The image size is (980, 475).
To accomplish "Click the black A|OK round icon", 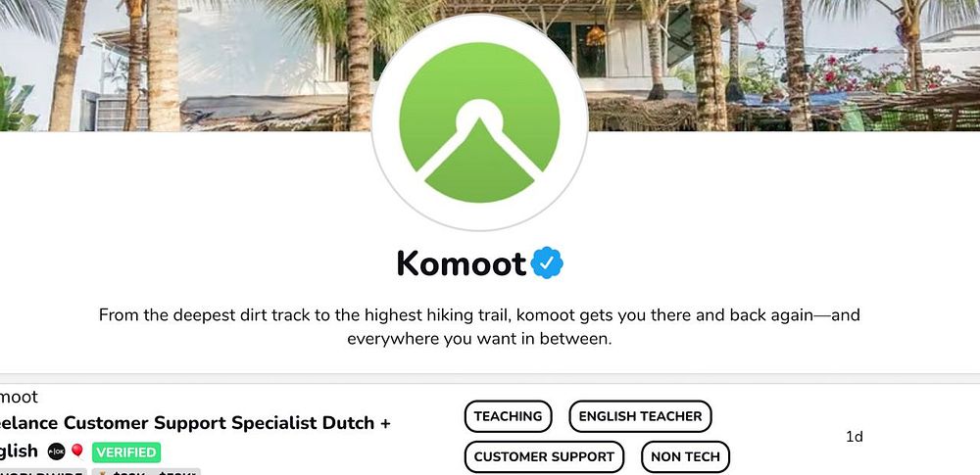I will (56, 451).
